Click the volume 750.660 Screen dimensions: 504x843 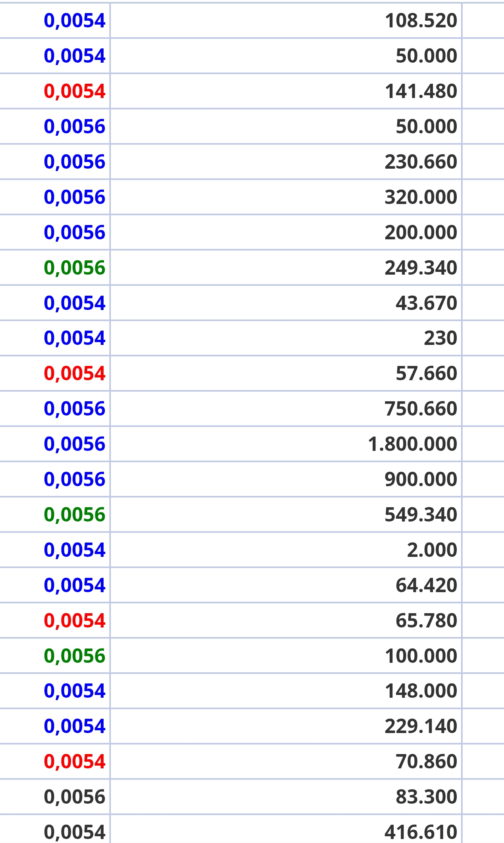click(x=421, y=409)
